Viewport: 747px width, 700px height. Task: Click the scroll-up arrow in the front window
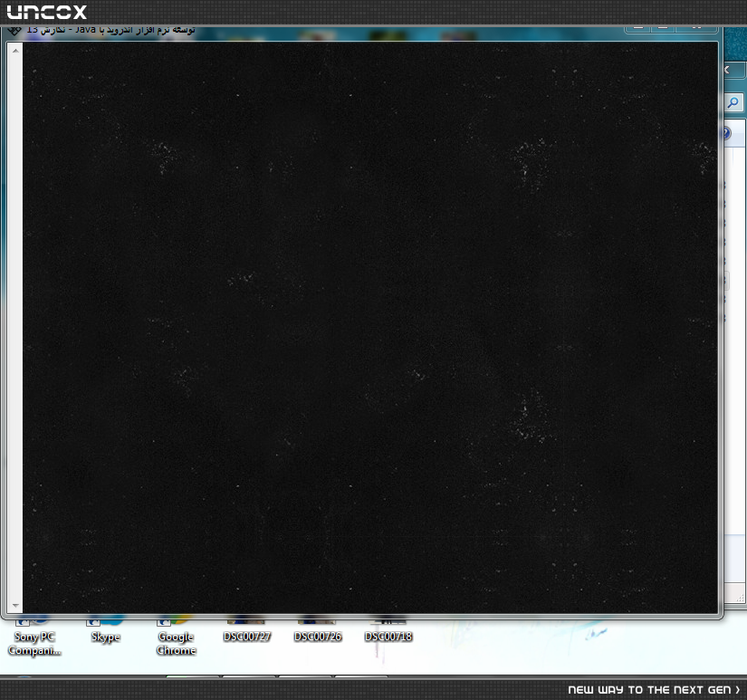(15, 50)
